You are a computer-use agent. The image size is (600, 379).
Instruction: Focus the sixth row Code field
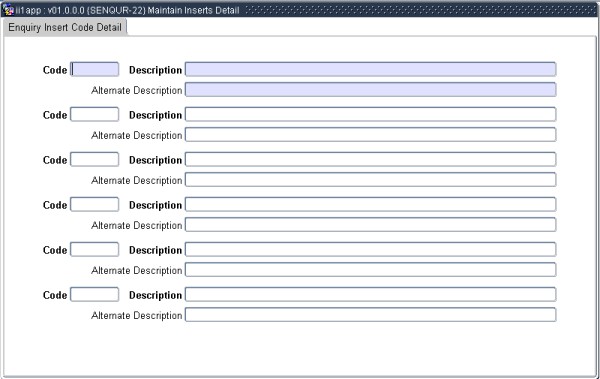(95, 295)
